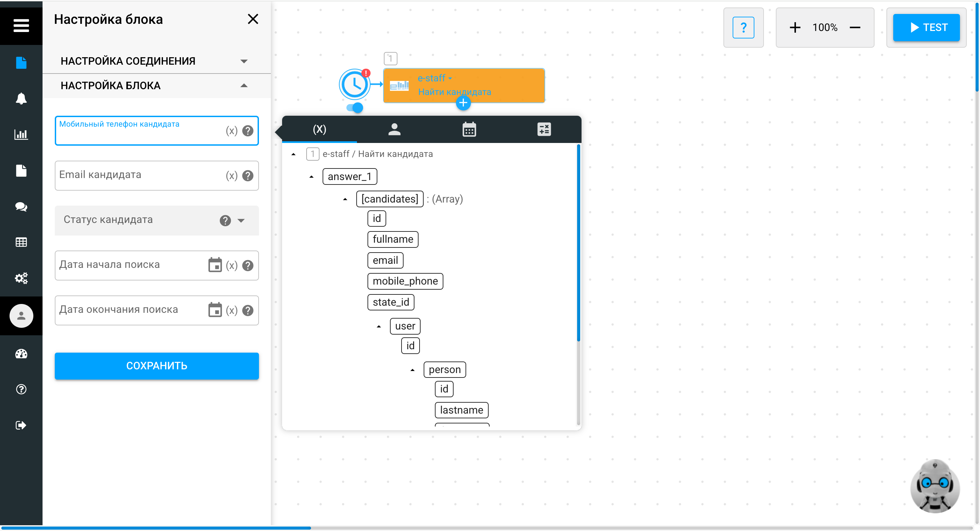Toggle the trigger switch under clock block
Screen dimensions: 980x531
click(355, 108)
